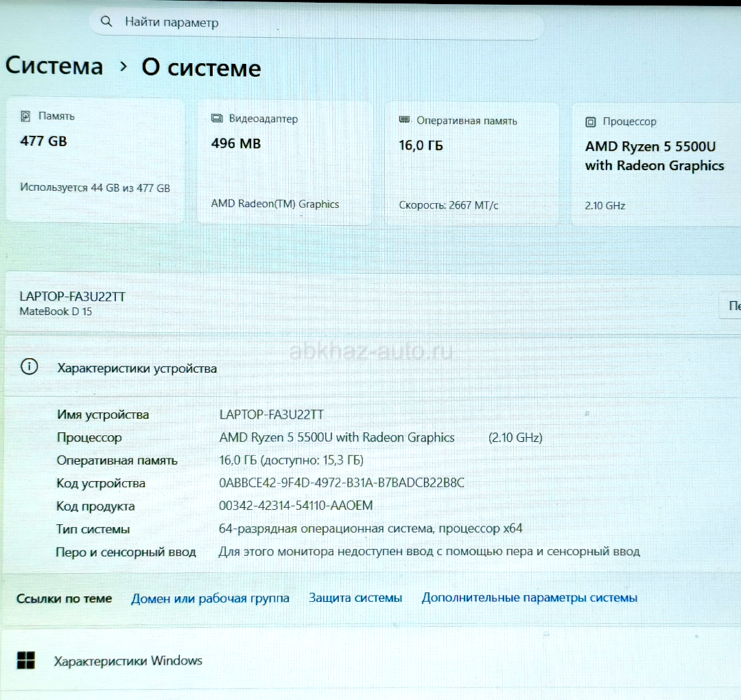This screenshot has width=741, height=700.
Task: Expand 'Характеристики Windows' section
Action: pyautogui.click(x=370, y=660)
